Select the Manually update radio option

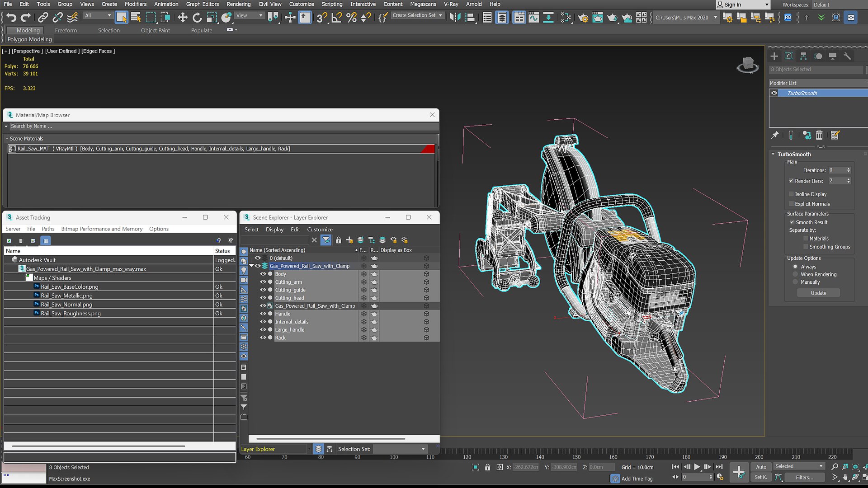click(795, 282)
